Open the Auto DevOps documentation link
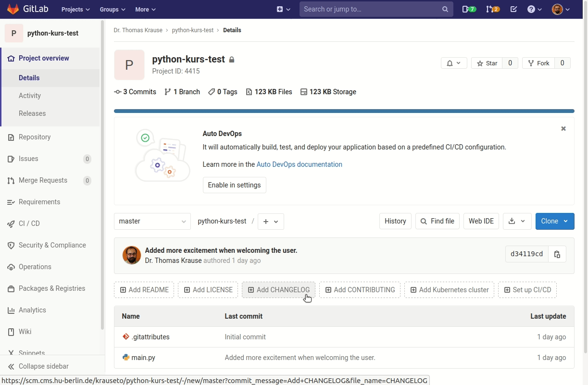The image size is (588, 385). tap(299, 164)
